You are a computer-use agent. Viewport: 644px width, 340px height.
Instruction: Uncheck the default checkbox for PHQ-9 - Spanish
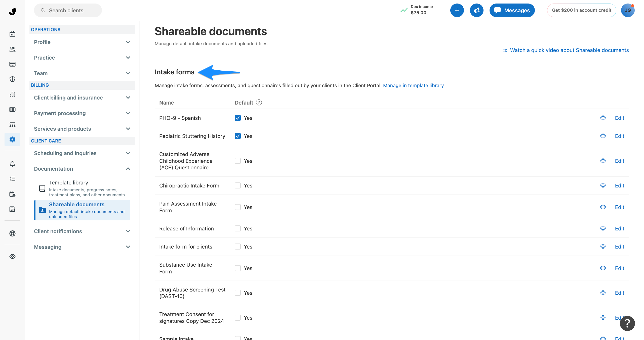[238, 118]
